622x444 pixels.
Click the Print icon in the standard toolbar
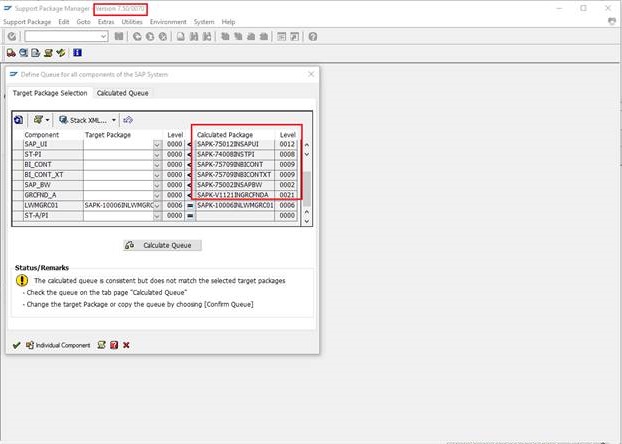tap(180, 37)
